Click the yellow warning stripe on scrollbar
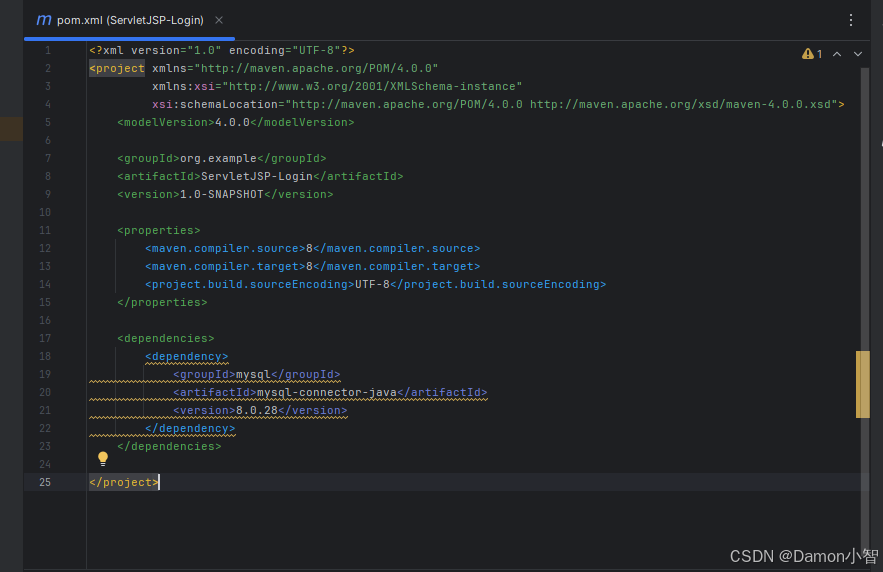 point(862,385)
